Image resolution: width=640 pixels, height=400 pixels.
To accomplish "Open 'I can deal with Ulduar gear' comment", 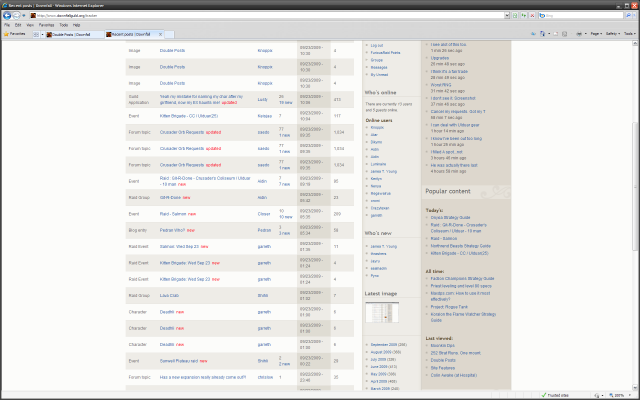I will [455, 125].
